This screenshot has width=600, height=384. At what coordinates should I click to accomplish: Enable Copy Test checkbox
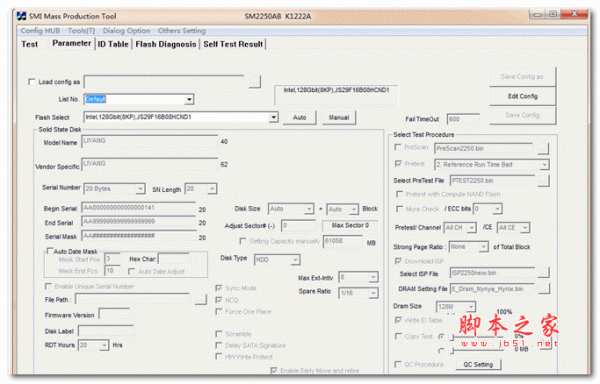point(398,336)
